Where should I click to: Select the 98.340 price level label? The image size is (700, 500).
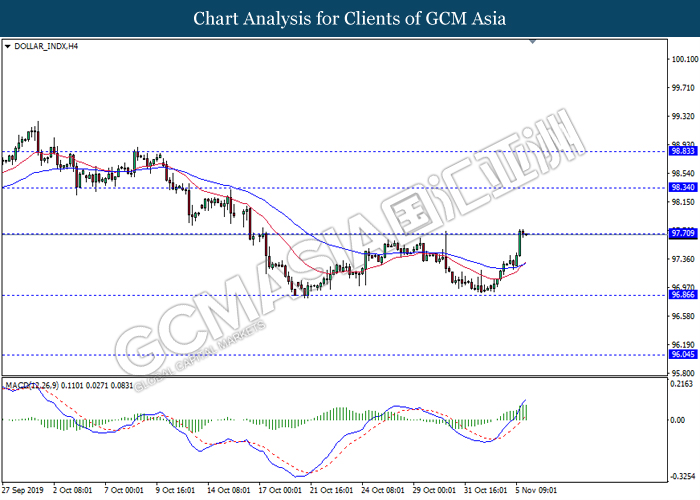coord(683,187)
